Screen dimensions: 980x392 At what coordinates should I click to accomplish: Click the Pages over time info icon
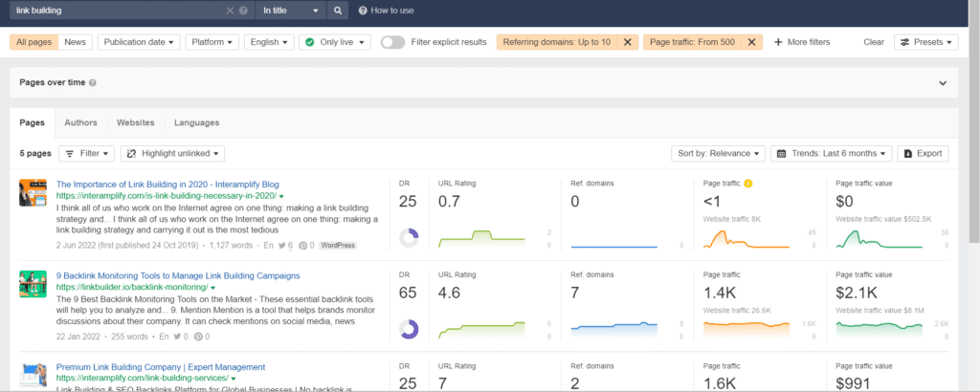click(93, 82)
